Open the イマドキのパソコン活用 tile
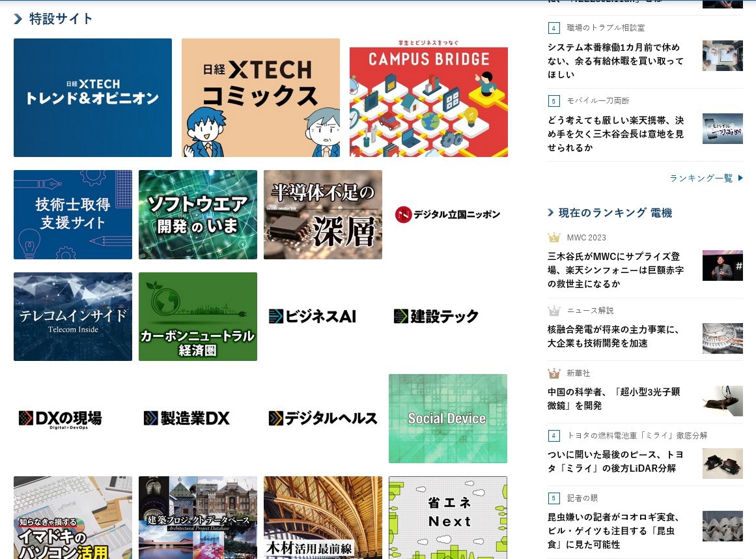 pyautogui.click(x=73, y=517)
